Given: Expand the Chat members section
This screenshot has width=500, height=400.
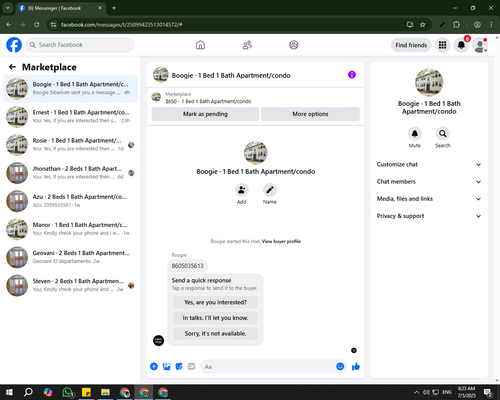Looking at the screenshot, I should coord(429,182).
